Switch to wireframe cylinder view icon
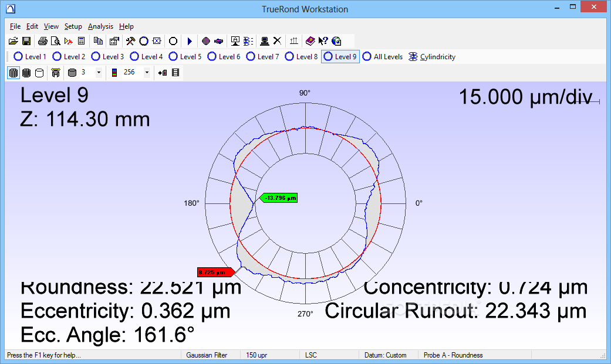611x364 pixels. tap(13, 73)
